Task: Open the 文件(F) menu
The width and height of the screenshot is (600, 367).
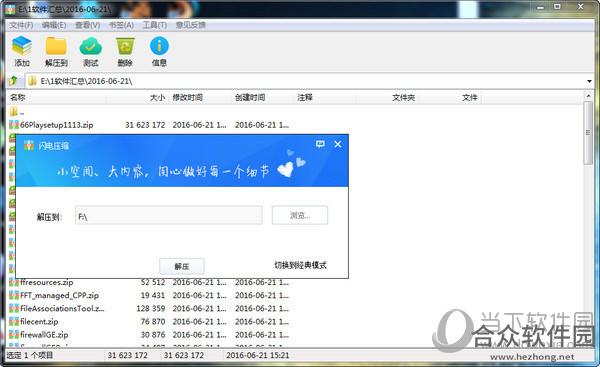Action: pyautogui.click(x=21, y=25)
